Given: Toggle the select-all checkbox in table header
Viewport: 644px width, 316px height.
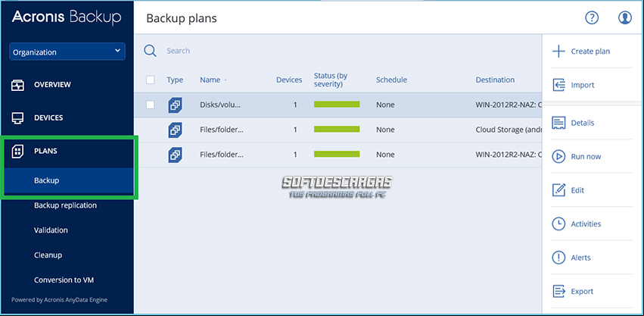Looking at the screenshot, I should click(151, 80).
